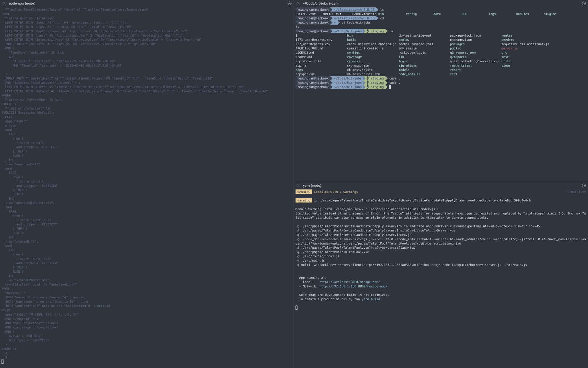588x368 pixels.
Task: Click the 9:04:01 AM timestamp
Action: pyautogui.click(x=576, y=192)
